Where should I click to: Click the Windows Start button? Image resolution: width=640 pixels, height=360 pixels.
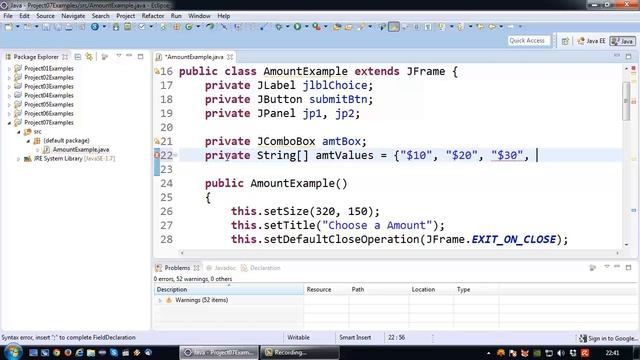13,352
